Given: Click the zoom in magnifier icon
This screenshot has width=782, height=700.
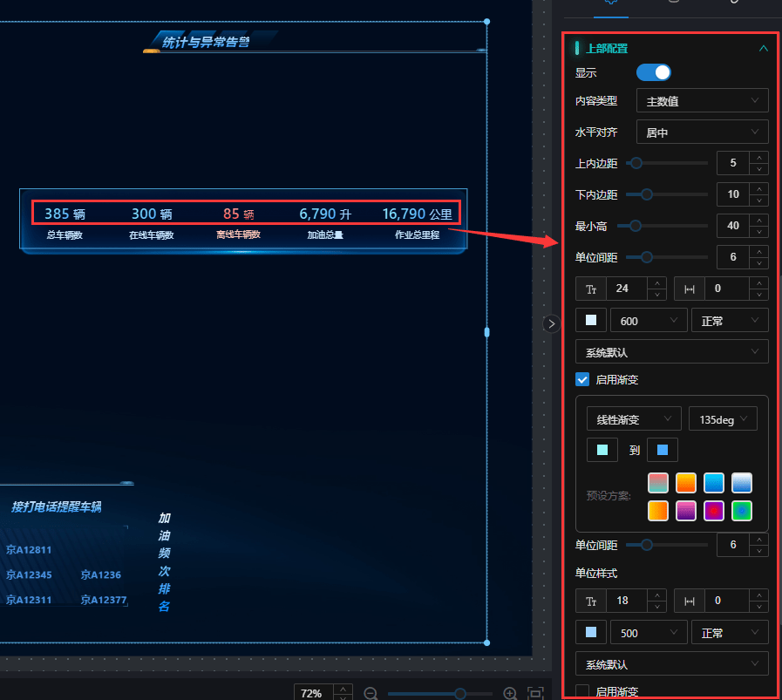Looking at the screenshot, I should click(x=511, y=693).
